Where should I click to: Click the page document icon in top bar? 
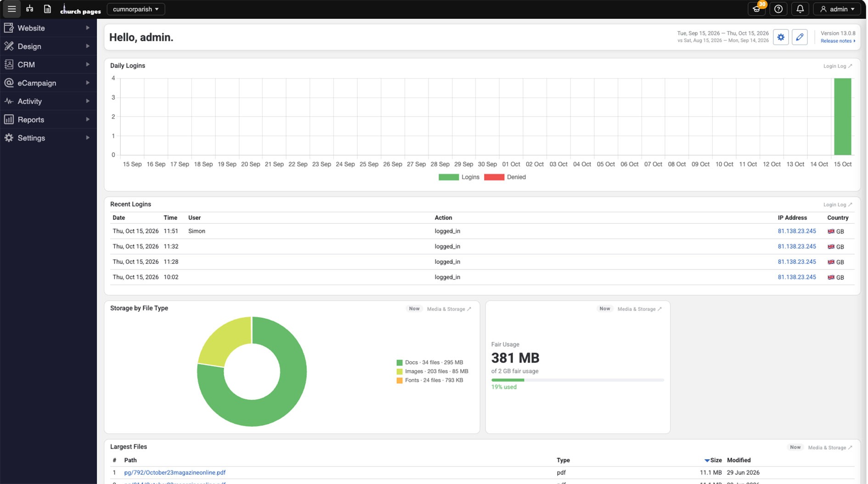click(x=47, y=9)
